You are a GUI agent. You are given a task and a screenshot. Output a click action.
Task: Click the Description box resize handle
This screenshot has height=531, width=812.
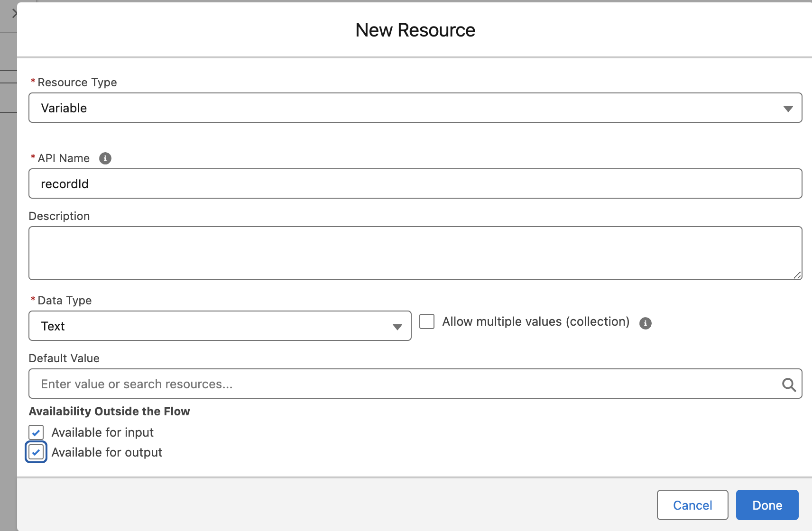[x=797, y=275]
